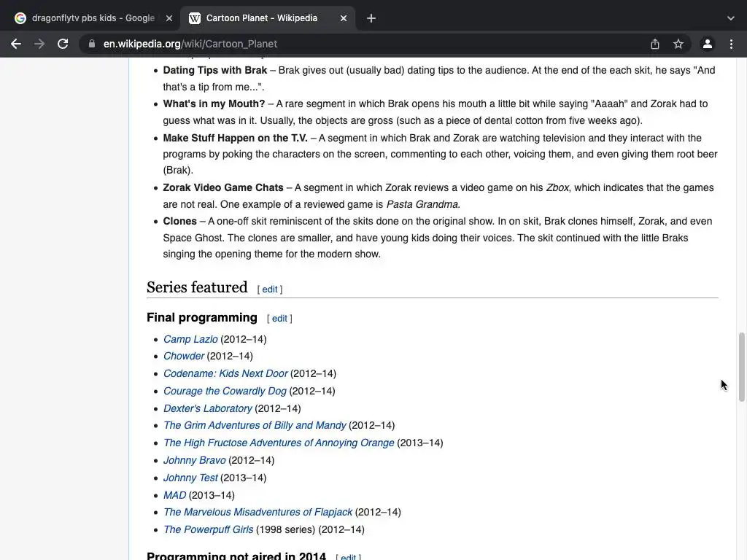
Task: Open High Fructose Adventures of Annoying Orange
Action: [x=279, y=443]
